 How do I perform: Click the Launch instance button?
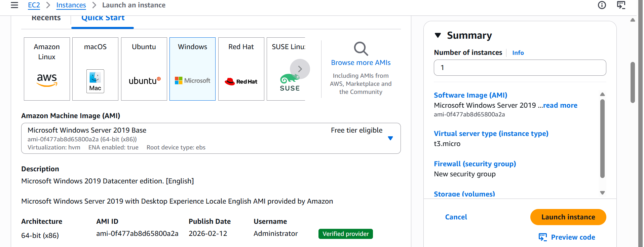(568, 217)
